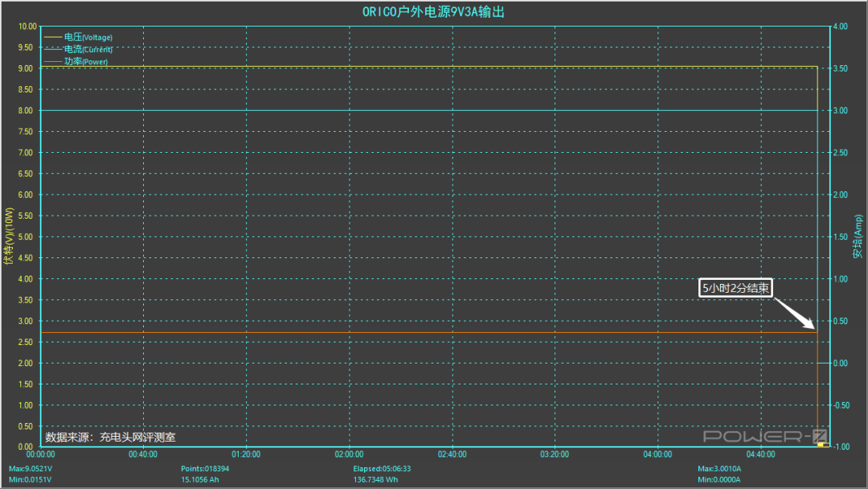The height and width of the screenshot is (489, 868).
Task: Select the 功率(Power) legend entry
Action: [x=86, y=61]
